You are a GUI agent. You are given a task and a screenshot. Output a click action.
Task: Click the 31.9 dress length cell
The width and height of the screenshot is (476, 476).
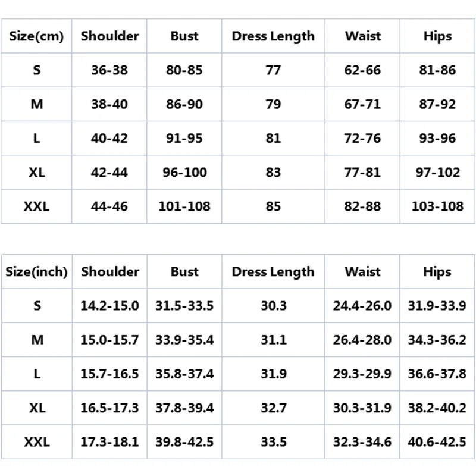273,374
